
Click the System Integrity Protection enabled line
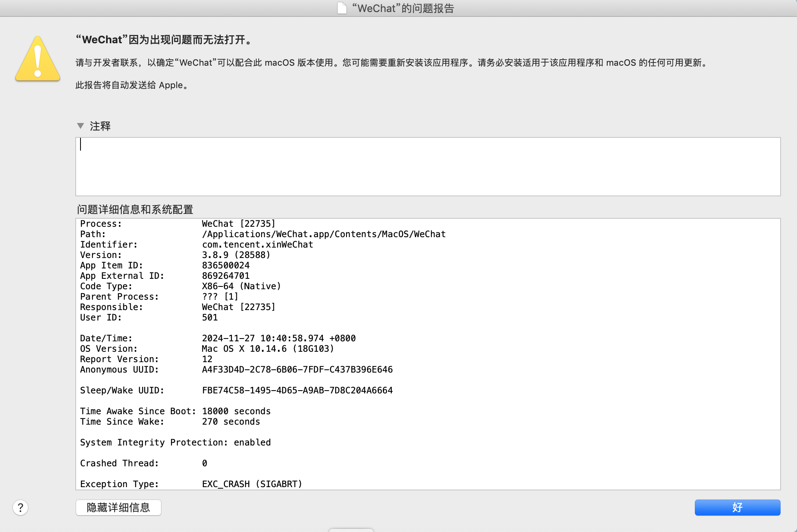point(175,442)
